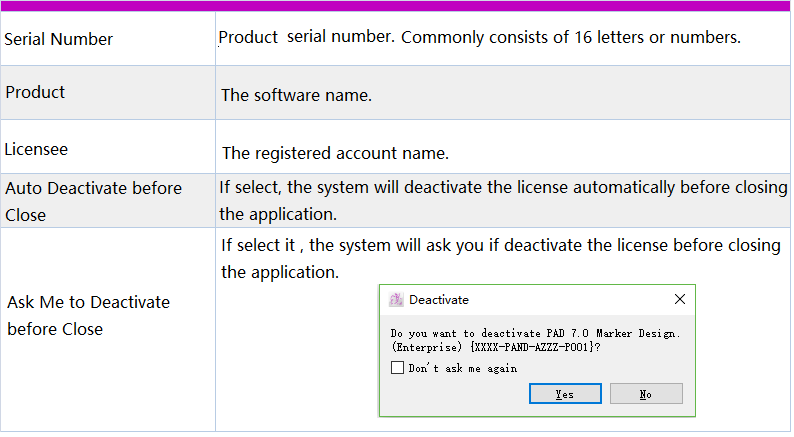This screenshot has height=437, width=794.
Task: Click the "Commonly consists of 16 letters" description
Action: pos(570,38)
